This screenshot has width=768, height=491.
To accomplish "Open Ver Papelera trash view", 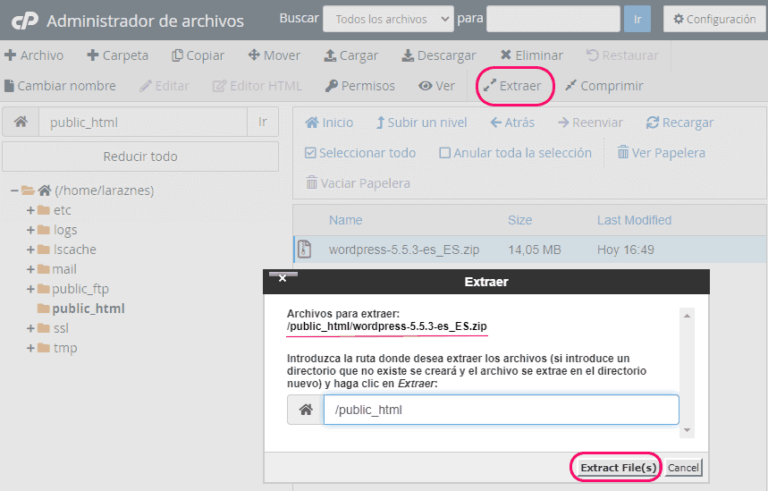I will pyautogui.click(x=661, y=153).
